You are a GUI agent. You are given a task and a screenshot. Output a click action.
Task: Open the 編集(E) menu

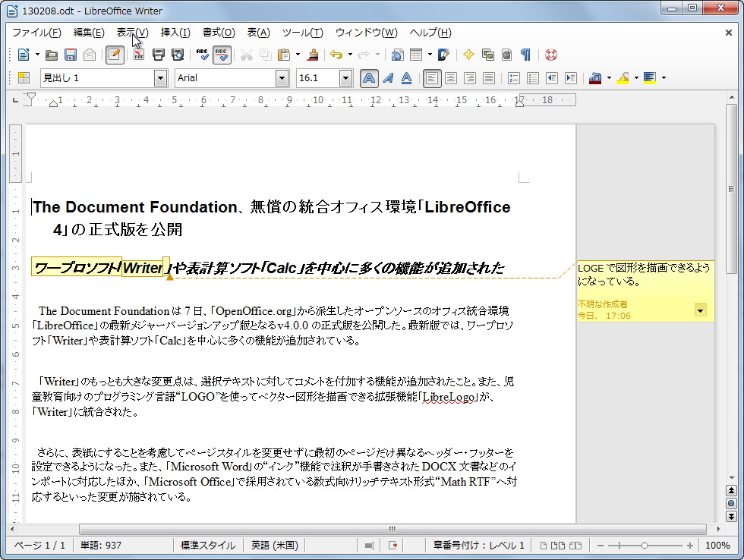tap(89, 33)
